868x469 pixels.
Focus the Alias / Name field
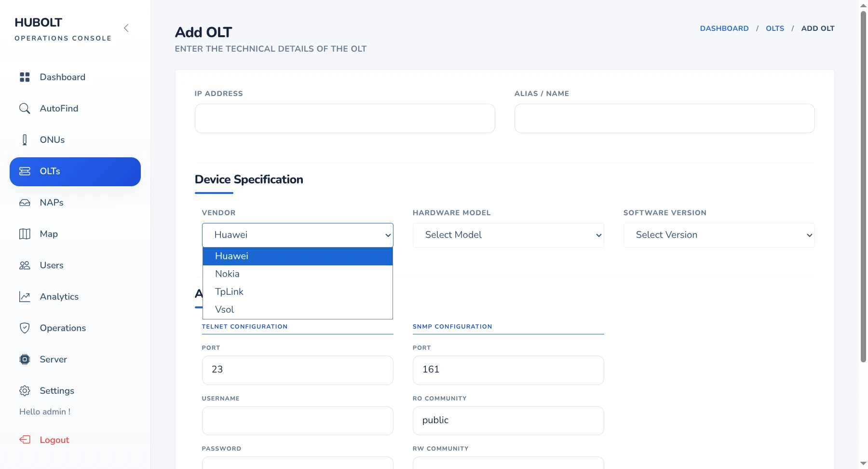pos(665,119)
